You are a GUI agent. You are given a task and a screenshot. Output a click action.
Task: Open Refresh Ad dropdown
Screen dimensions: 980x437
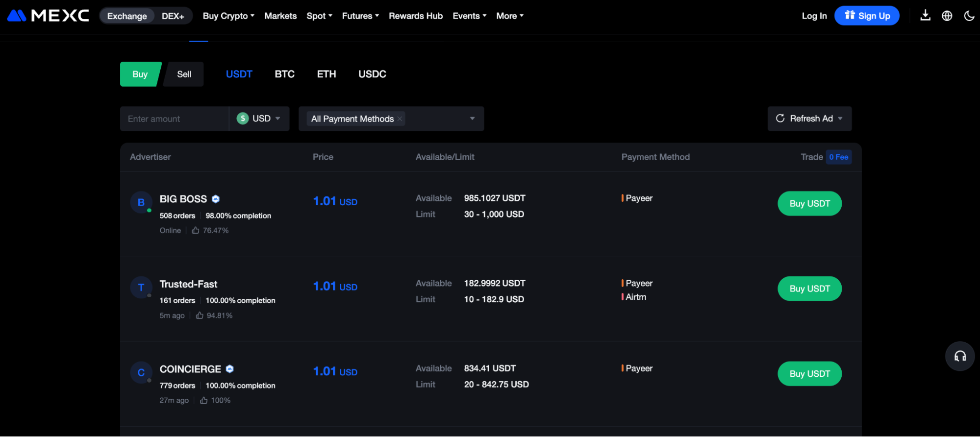pyautogui.click(x=809, y=119)
